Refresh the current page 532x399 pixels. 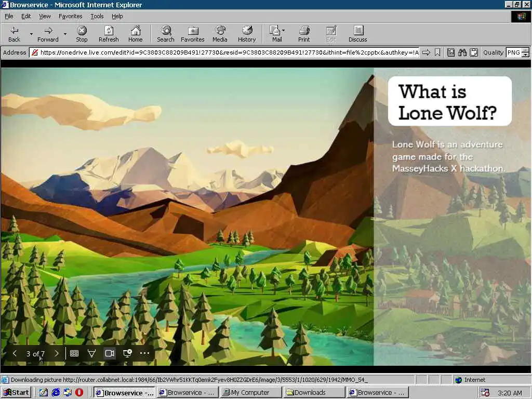click(x=109, y=34)
